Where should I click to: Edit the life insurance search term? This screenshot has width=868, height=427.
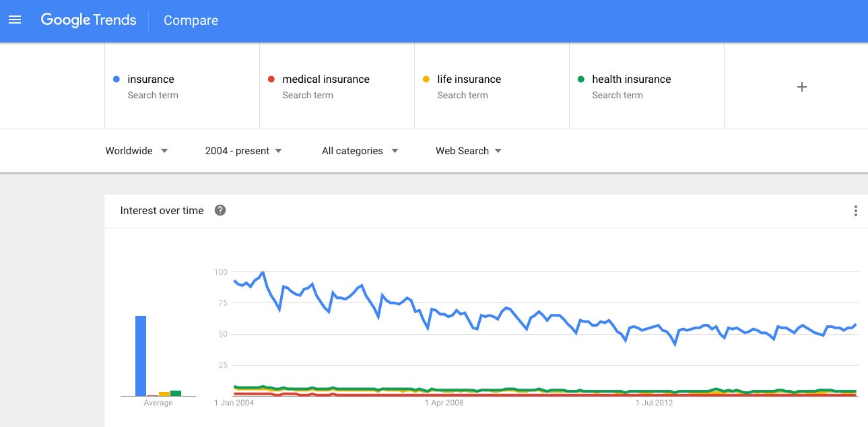pos(492,86)
